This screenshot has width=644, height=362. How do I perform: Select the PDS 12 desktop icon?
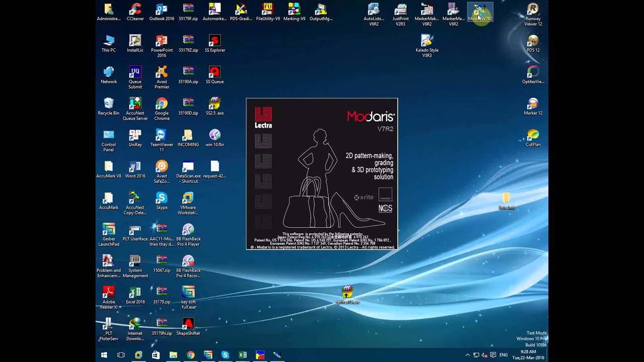coord(533,44)
